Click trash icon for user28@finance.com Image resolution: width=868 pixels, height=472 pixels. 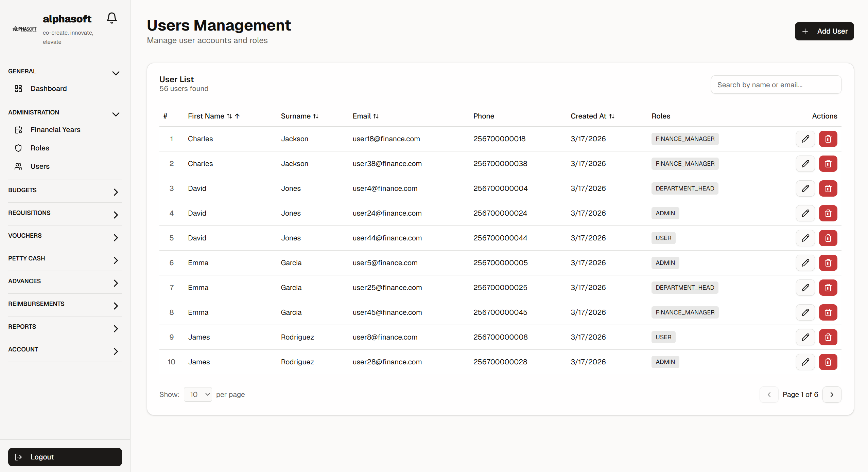[828, 362]
